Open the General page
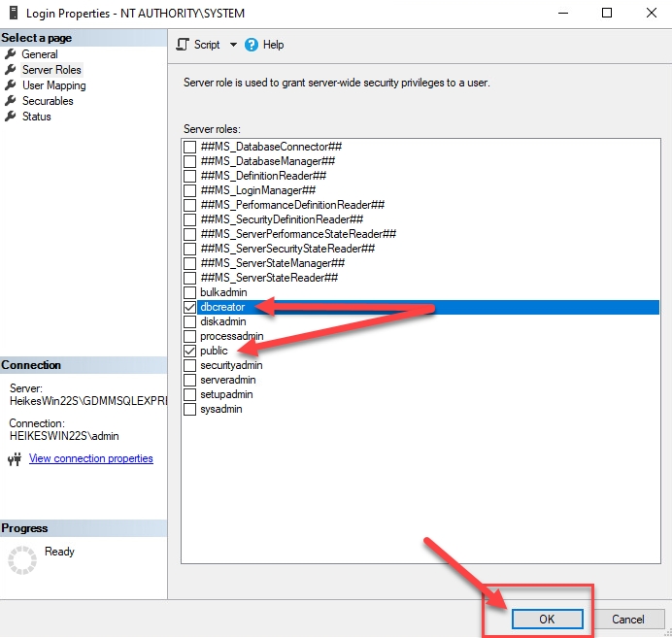672x638 pixels. 40,54
